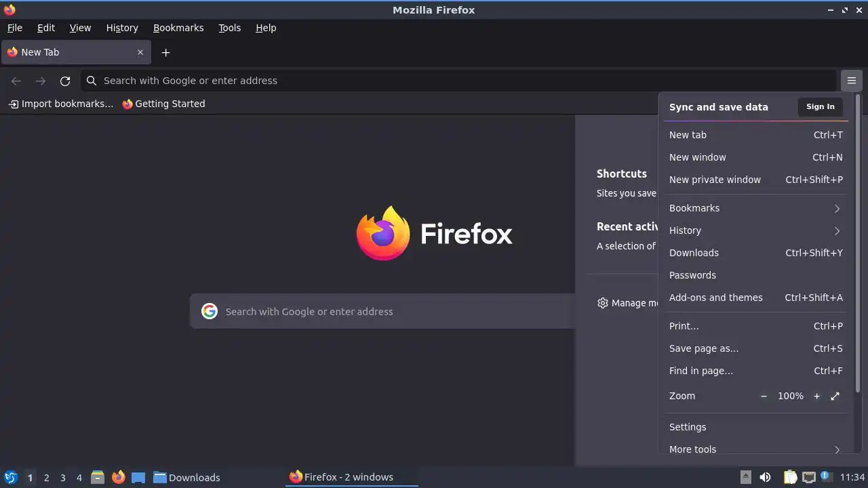Screen dimensions: 868x488
Task: Select the New Tab tab
Action: tap(76, 52)
